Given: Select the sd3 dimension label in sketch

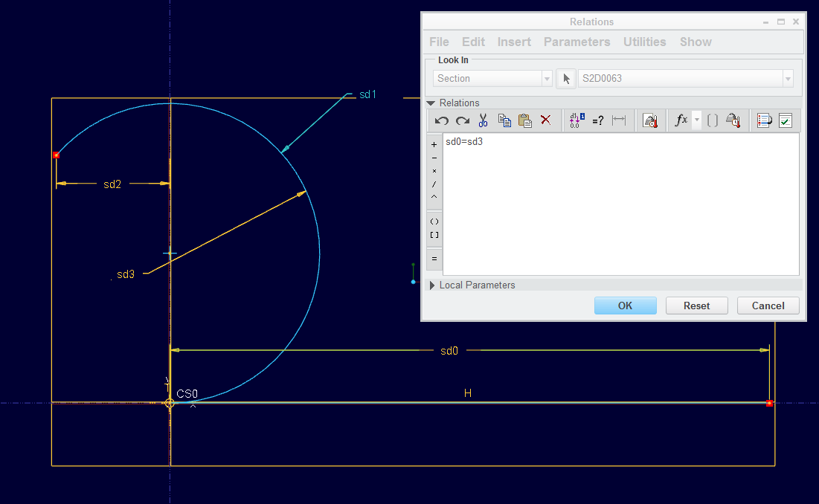Looking at the screenshot, I should pos(126,274).
